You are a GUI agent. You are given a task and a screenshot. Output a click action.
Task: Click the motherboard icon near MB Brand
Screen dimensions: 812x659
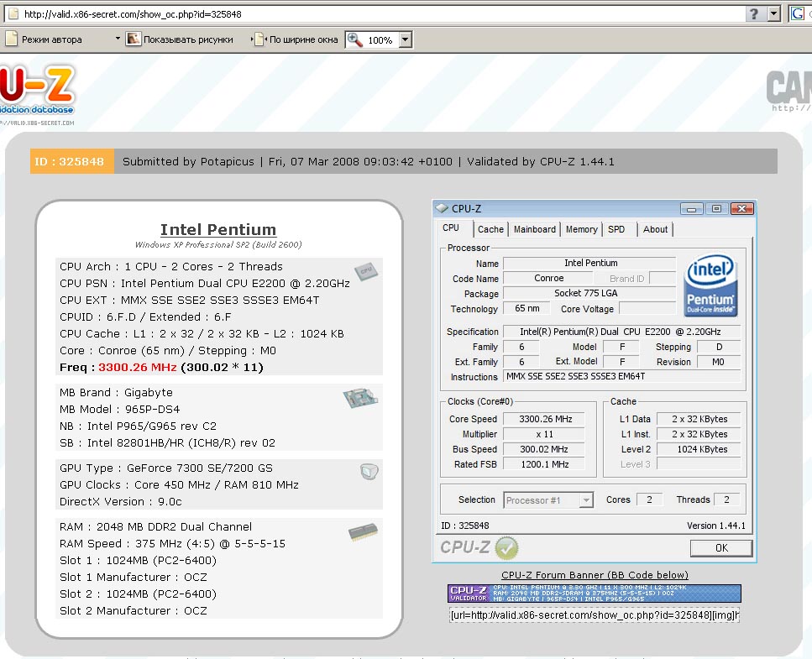[360, 398]
